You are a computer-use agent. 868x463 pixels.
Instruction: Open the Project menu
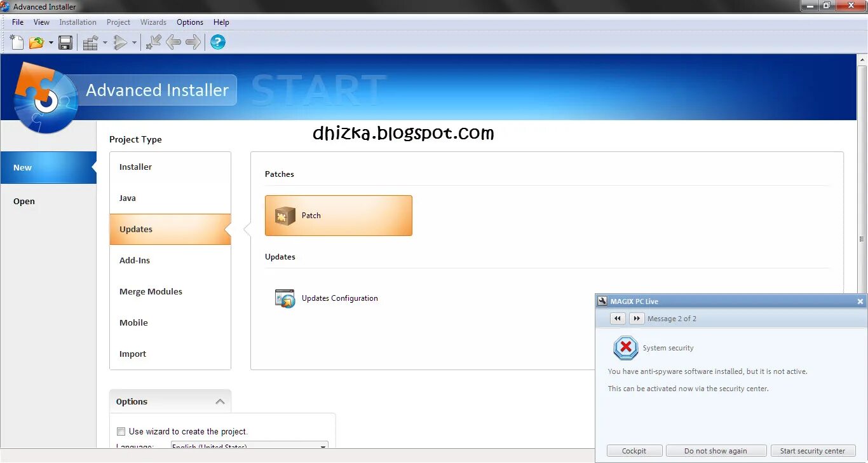pyautogui.click(x=118, y=22)
